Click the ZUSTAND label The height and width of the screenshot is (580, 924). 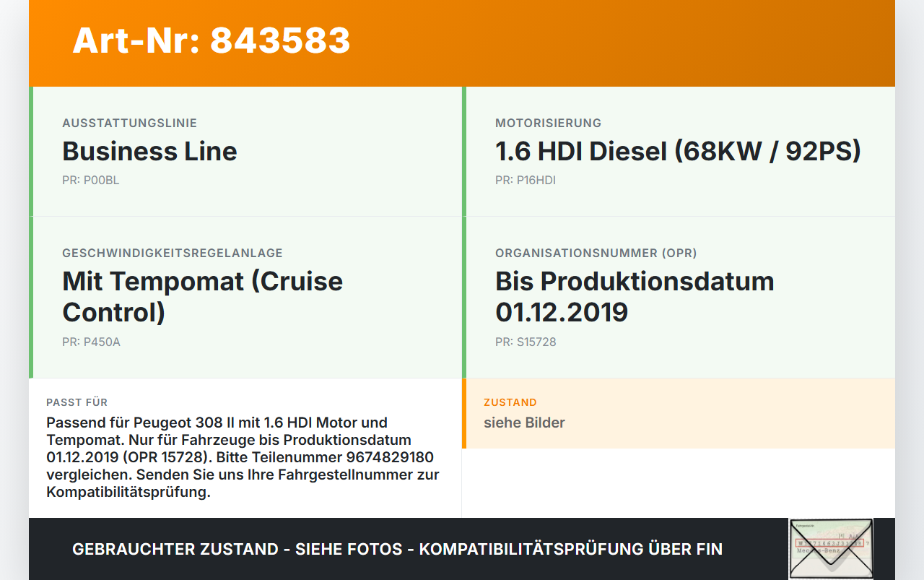(x=510, y=402)
